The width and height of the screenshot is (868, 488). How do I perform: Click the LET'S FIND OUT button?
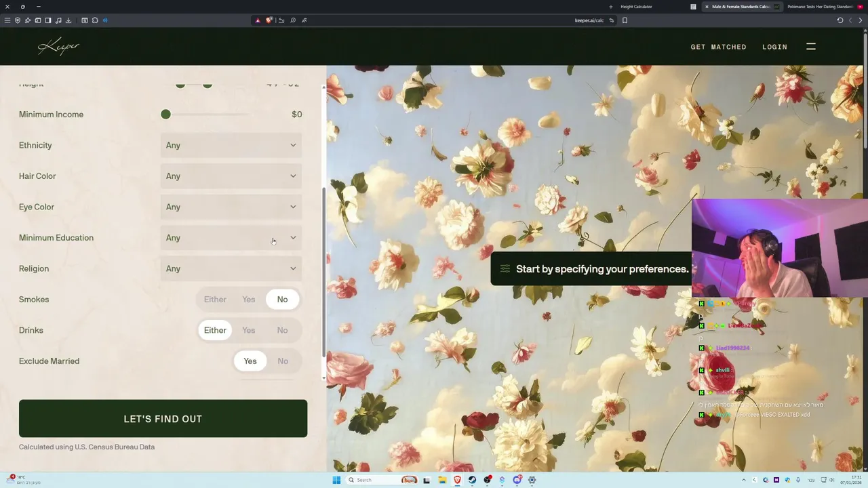tap(163, 418)
